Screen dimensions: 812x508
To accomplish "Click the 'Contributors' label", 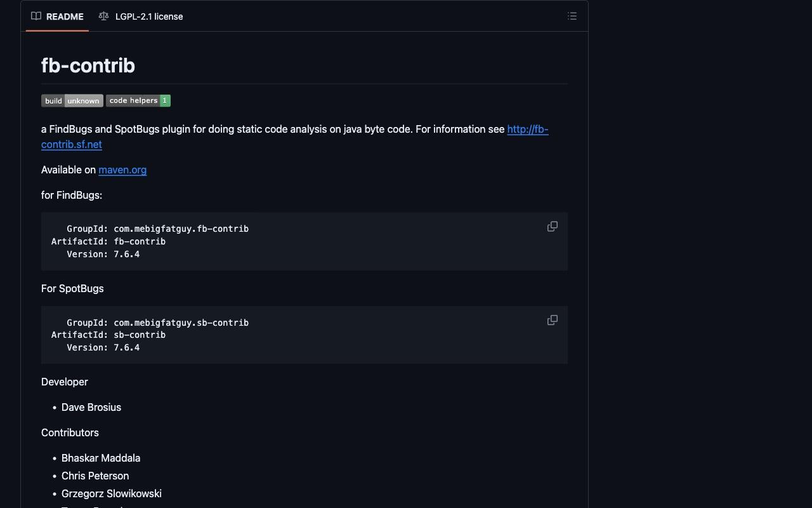I will 70,432.
